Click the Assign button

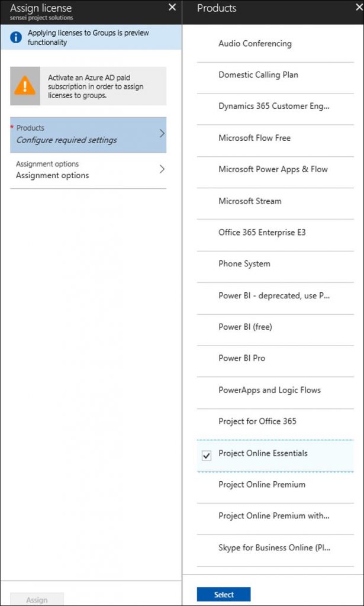pyautogui.click(x=37, y=599)
